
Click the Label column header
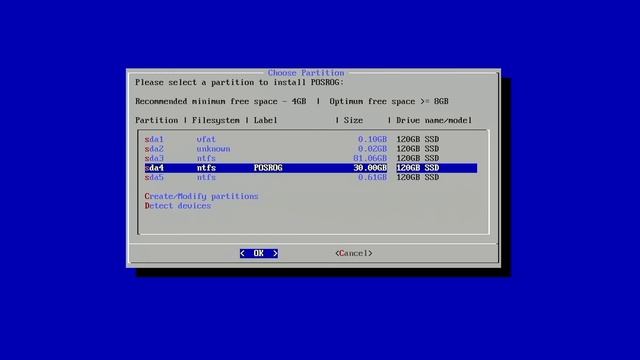[265, 120]
